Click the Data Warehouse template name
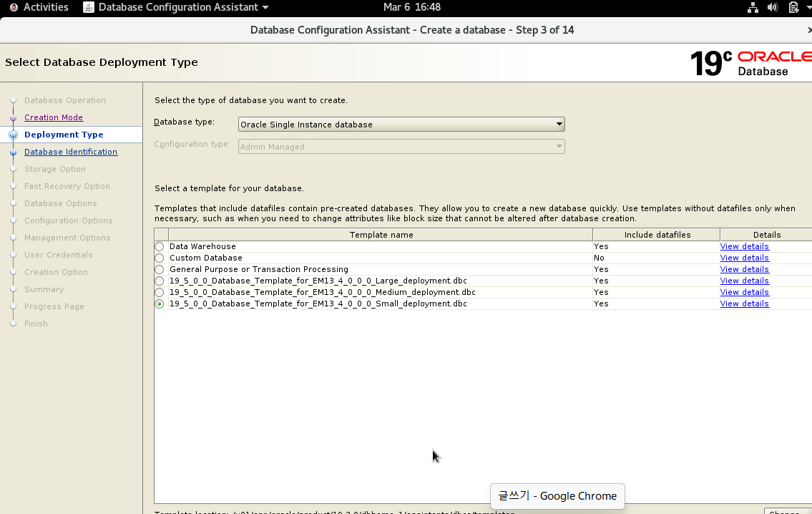The width and height of the screenshot is (812, 514). (202, 247)
